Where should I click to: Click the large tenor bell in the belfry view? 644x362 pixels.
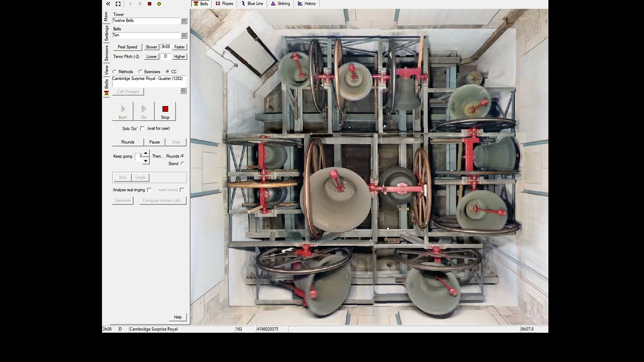tap(336, 199)
